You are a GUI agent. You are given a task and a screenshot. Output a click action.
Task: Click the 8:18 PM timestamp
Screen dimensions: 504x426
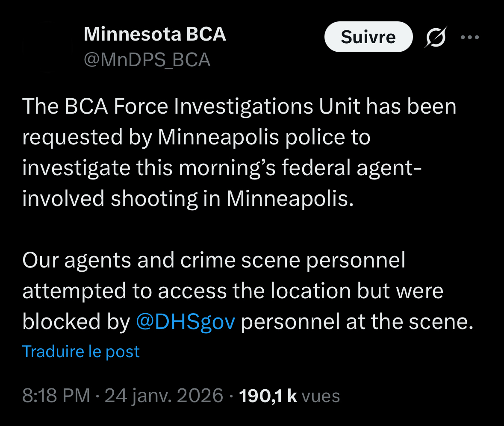point(56,396)
